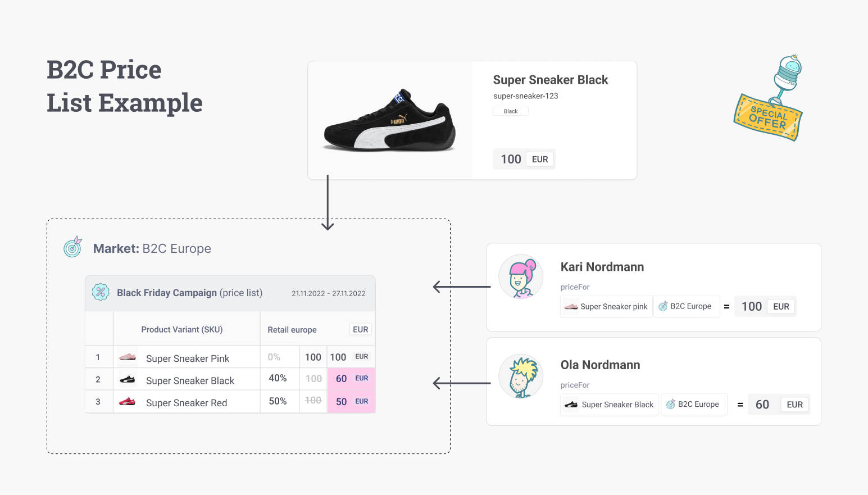868x495 pixels.
Task: Click the Market target icon beside B2C Europe
Action: pos(72,247)
